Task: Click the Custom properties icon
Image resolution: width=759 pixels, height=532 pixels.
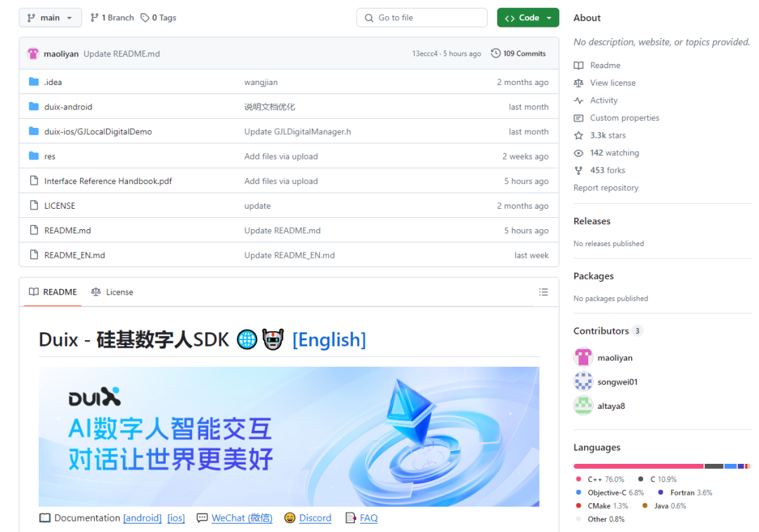Action: pyautogui.click(x=578, y=117)
